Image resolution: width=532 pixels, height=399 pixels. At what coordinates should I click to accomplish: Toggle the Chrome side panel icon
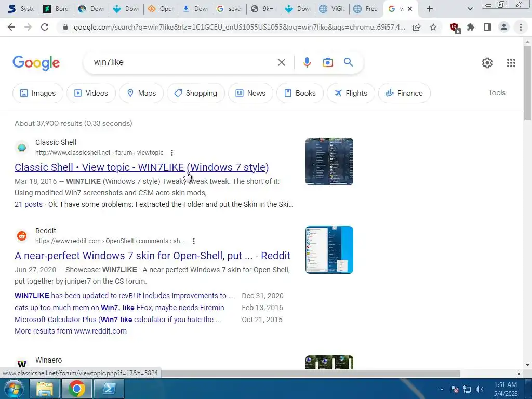487,27
